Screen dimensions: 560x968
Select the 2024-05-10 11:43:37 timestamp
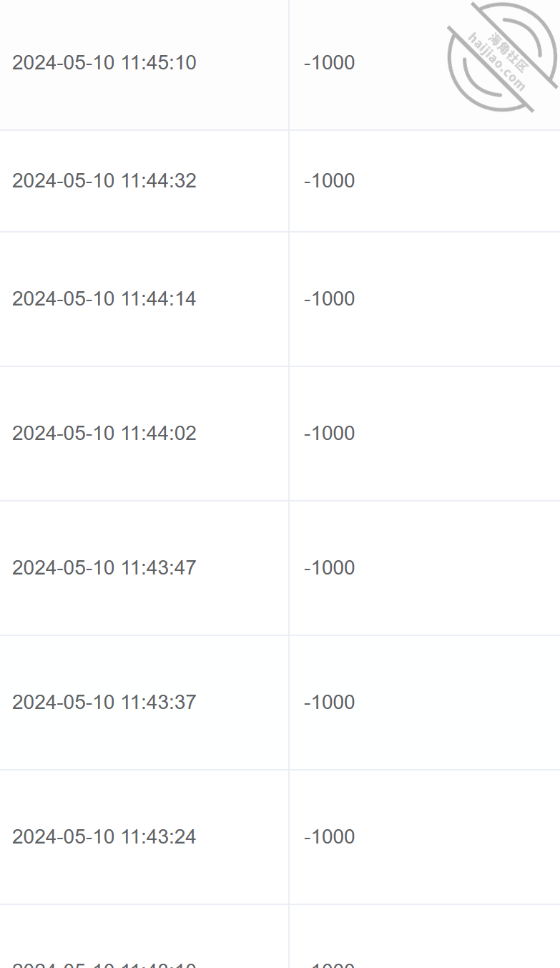[104, 702]
